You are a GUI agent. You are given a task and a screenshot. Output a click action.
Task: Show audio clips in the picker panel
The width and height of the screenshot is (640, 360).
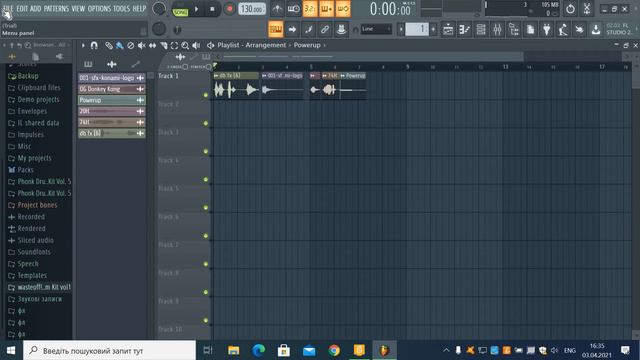[111, 64]
